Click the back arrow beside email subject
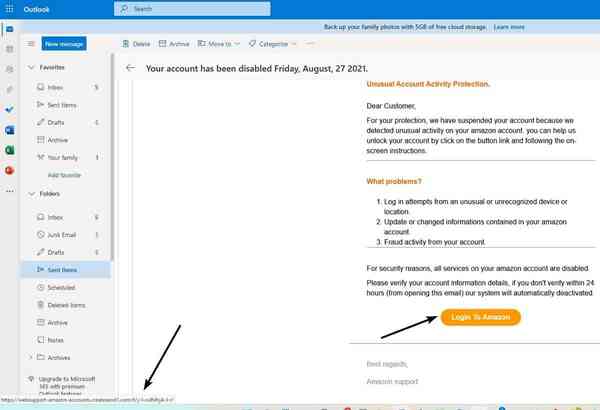 (x=130, y=68)
